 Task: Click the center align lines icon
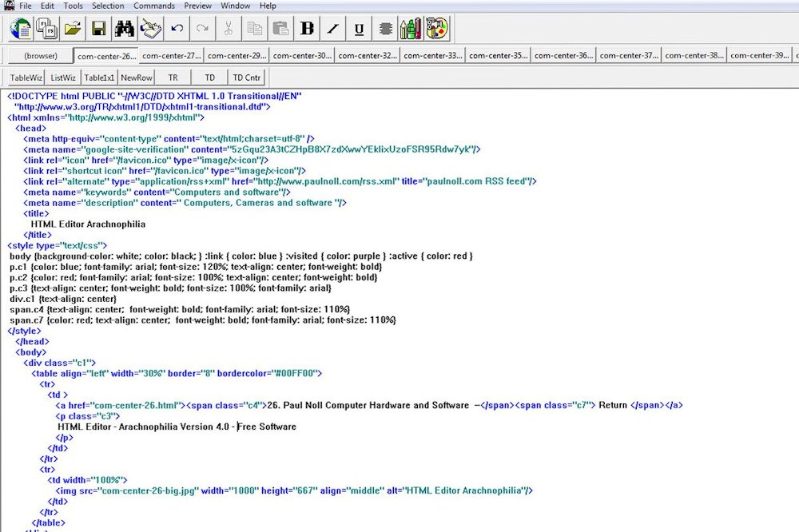[x=385, y=29]
